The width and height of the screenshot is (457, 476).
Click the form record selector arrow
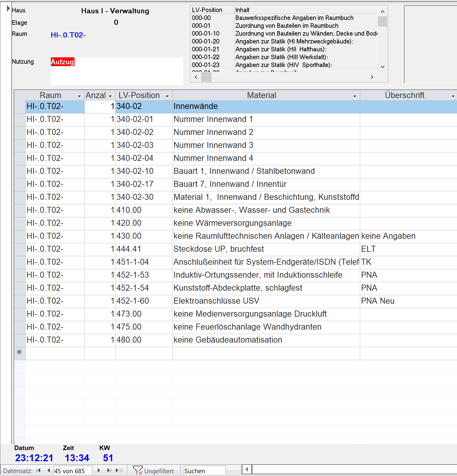click(x=8, y=8)
